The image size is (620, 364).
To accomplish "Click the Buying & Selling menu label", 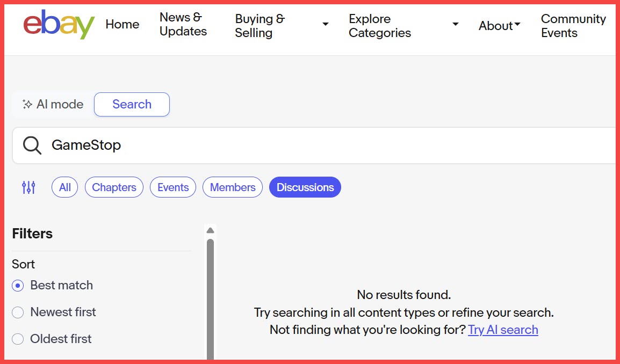I will [x=260, y=26].
